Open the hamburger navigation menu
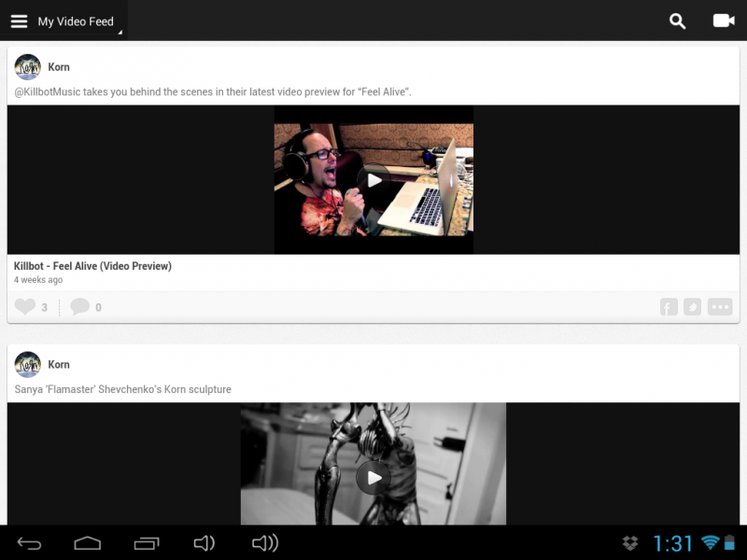 [x=19, y=21]
